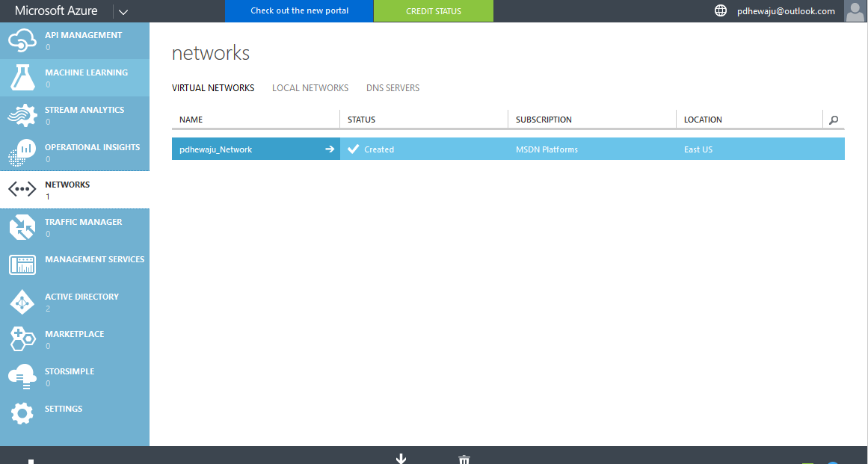This screenshot has width=868, height=464.
Task: Click the user avatar picture
Action: tap(855, 11)
